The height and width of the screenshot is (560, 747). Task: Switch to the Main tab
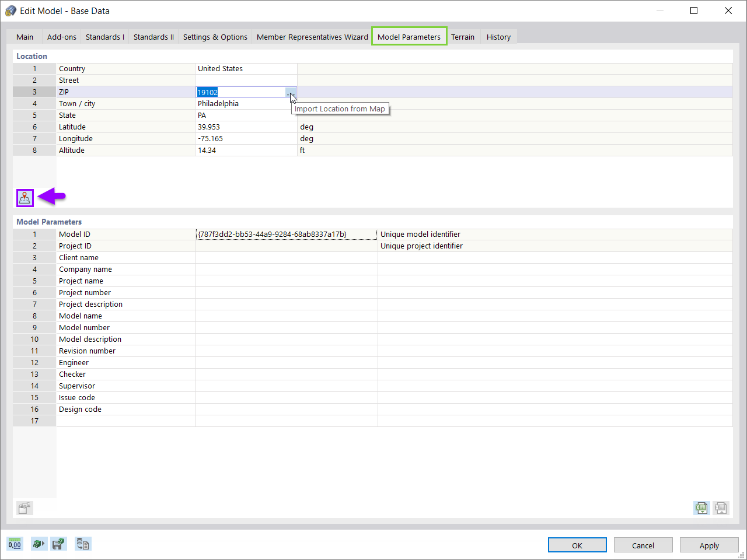point(25,37)
